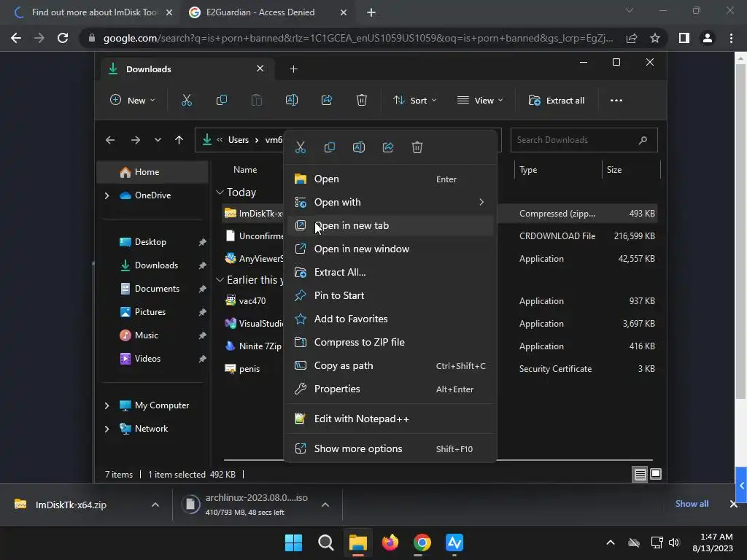The height and width of the screenshot is (560, 747).
Task: Click Extract all in the Explorer toolbar
Action: point(556,100)
